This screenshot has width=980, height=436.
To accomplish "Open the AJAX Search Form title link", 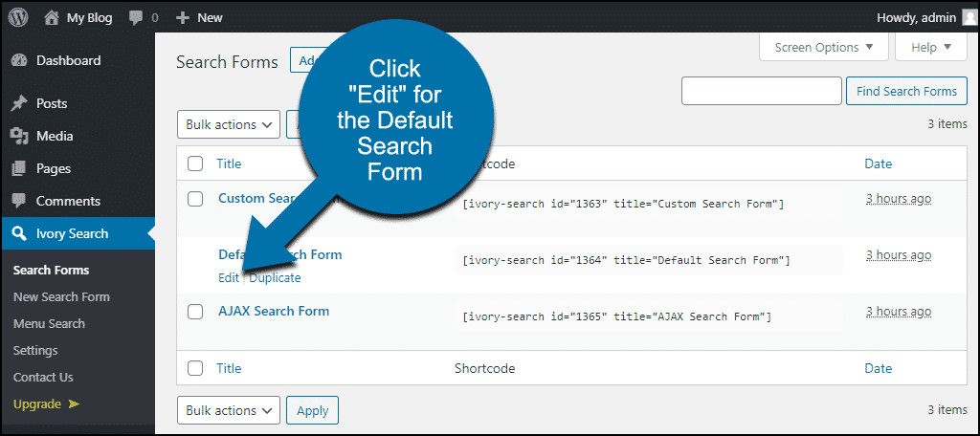I will (x=274, y=311).
